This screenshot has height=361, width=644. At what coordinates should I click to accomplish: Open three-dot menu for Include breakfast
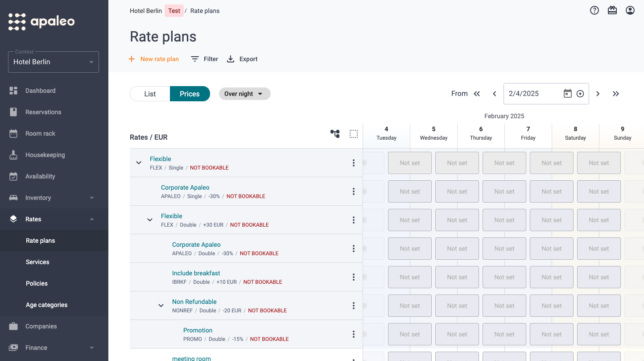[354, 277]
